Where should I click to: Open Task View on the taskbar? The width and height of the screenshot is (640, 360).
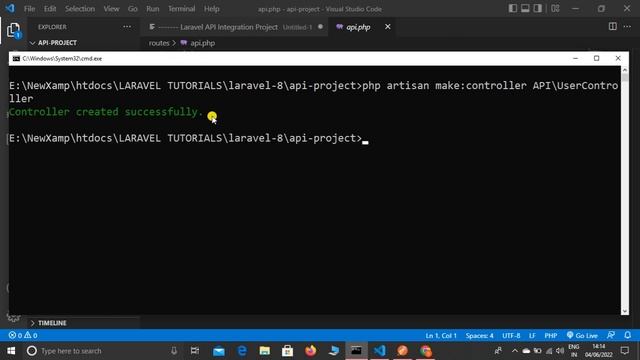(195, 351)
